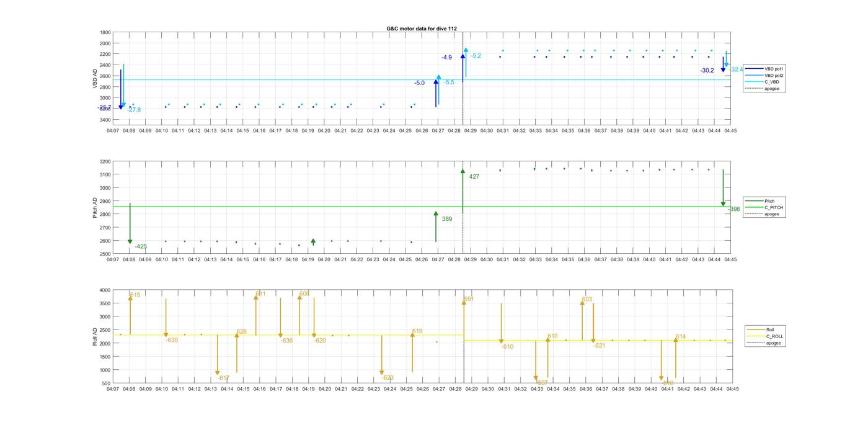Click the '3100' tick on the Pitch axis

[105, 175]
